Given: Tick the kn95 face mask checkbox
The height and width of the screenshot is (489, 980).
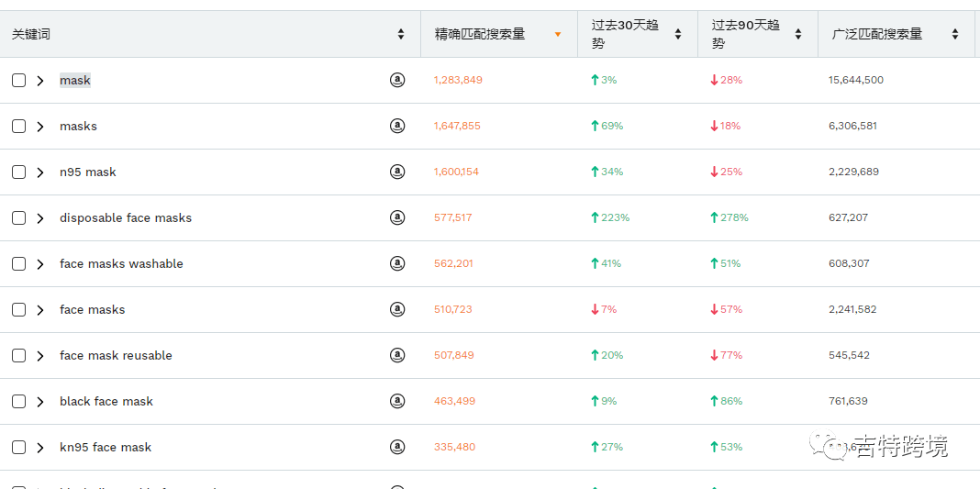Looking at the screenshot, I should click(x=18, y=448).
